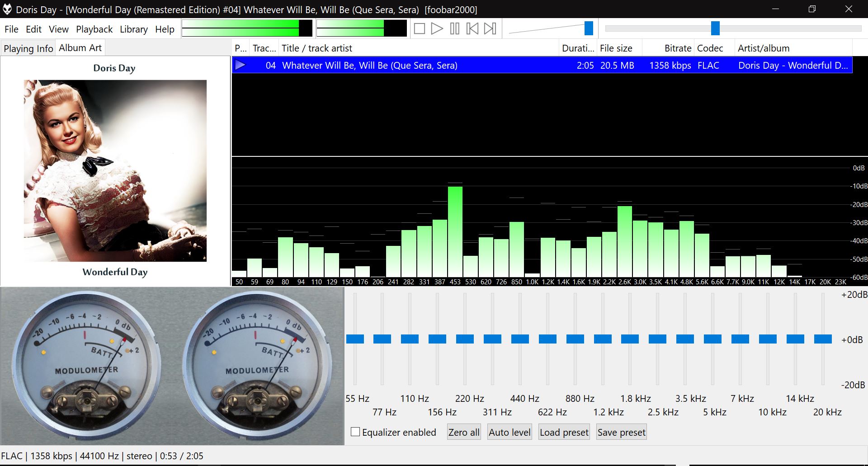Sort playlist by Duration column header
The image size is (868, 466).
[x=578, y=48]
